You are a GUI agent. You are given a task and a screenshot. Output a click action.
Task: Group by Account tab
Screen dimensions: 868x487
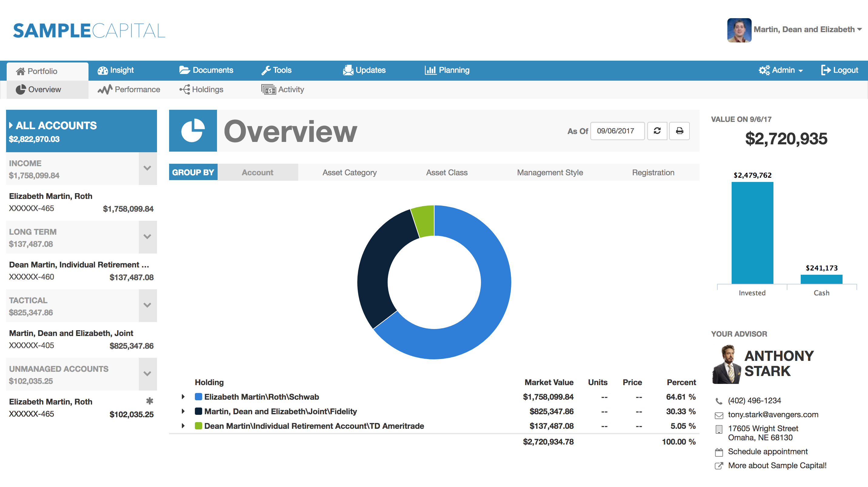pos(257,172)
